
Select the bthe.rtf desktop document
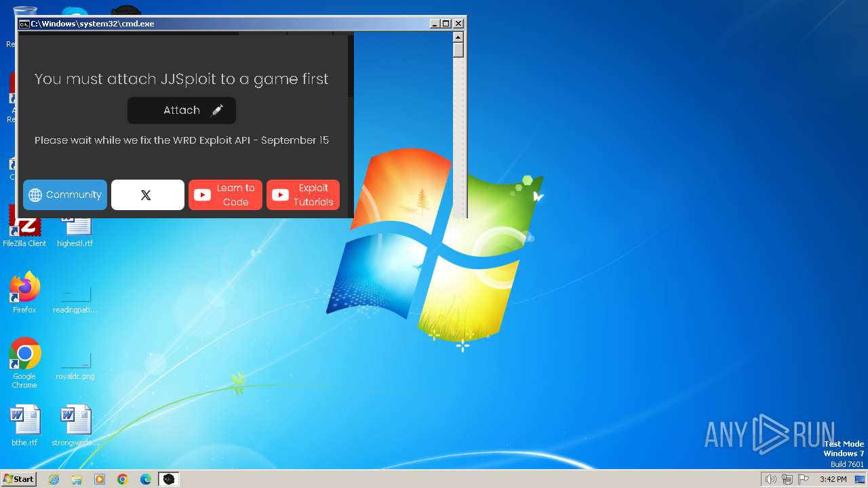[24, 426]
